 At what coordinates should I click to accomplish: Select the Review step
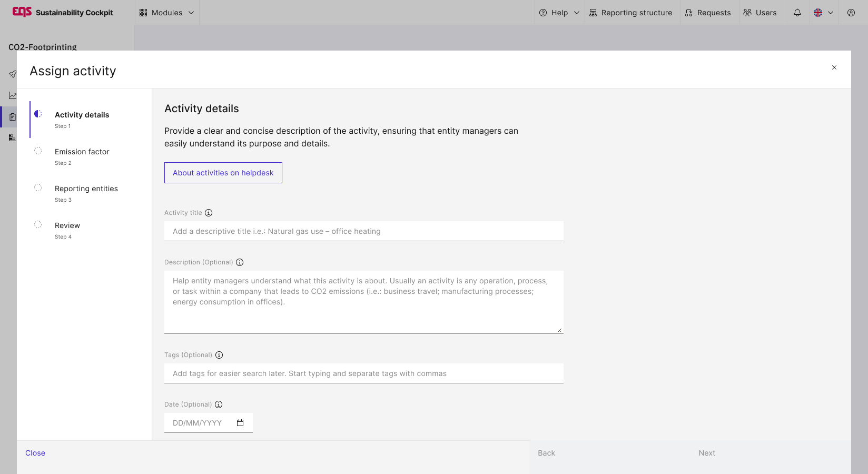(x=67, y=225)
